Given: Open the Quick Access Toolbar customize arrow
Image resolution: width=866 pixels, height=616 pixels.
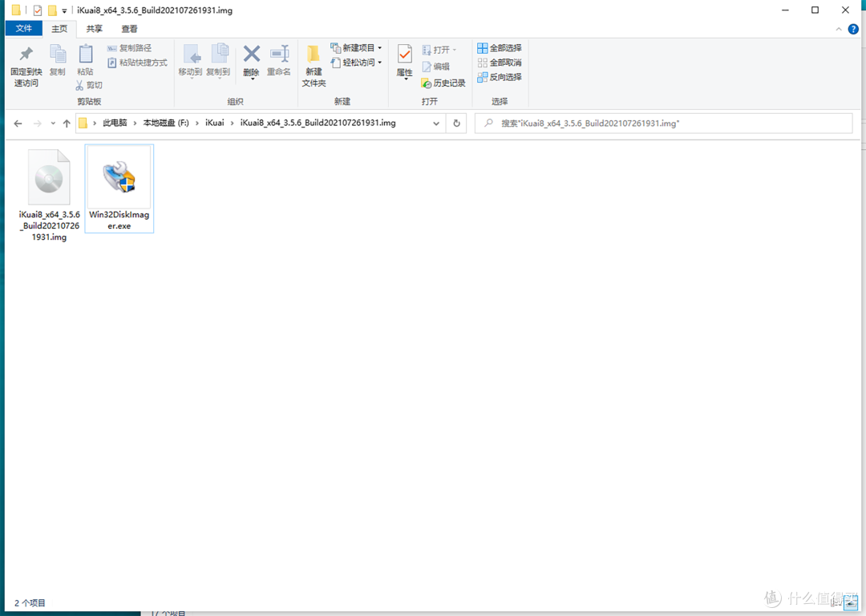Looking at the screenshot, I should 64,10.
